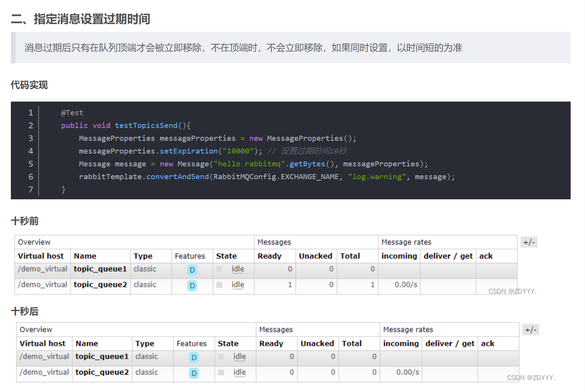Sort the 十秒后 table by the Type column
Screen dimensions: 585x392
[145, 344]
